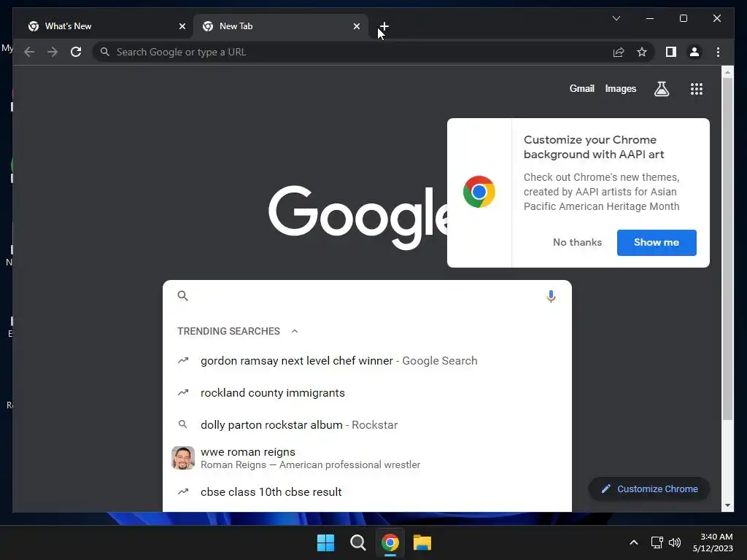Open File Explorer from the taskbar
Viewport: 747px width, 560px height.
pos(422,542)
